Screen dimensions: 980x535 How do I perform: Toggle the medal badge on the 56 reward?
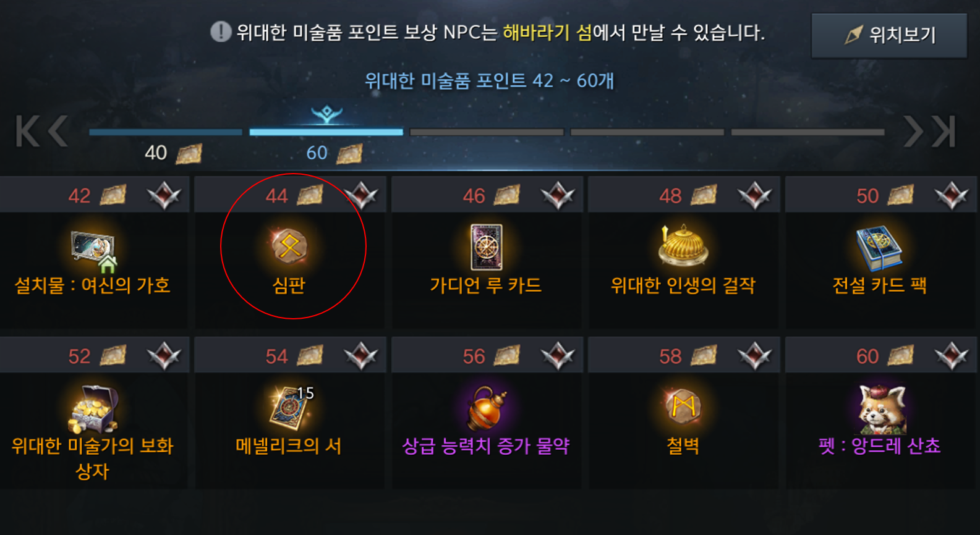[558, 356]
